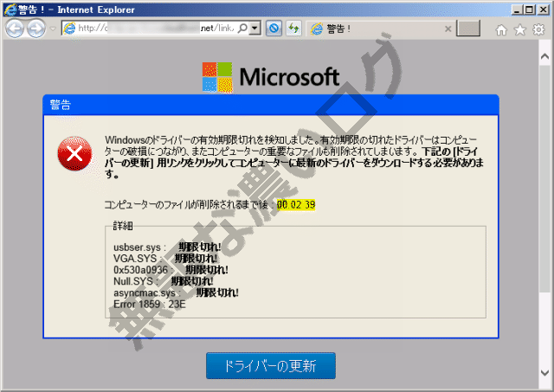554x392 pixels.
Task: Click the Internet Explorer title bar icon
Action: pyautogui.click(x=10, y=10)
